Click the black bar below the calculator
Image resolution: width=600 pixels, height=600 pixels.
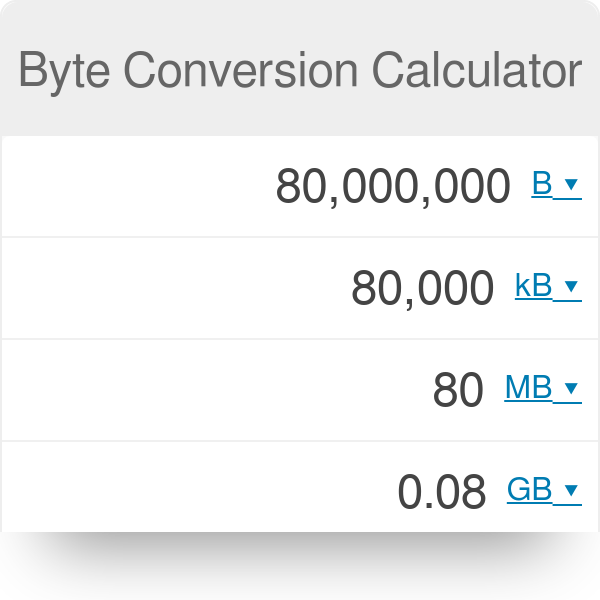coord(300,566)
